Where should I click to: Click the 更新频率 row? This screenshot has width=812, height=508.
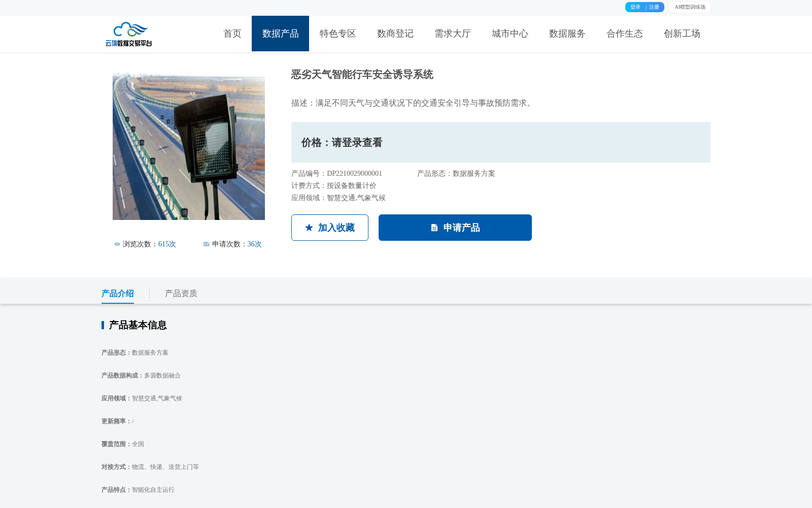click(118, 422)
